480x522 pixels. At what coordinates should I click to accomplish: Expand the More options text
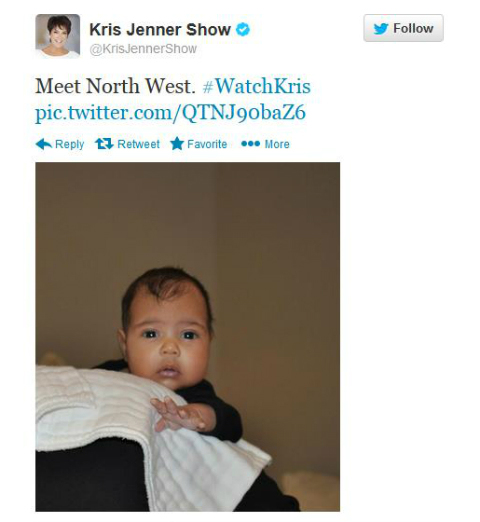277,144
